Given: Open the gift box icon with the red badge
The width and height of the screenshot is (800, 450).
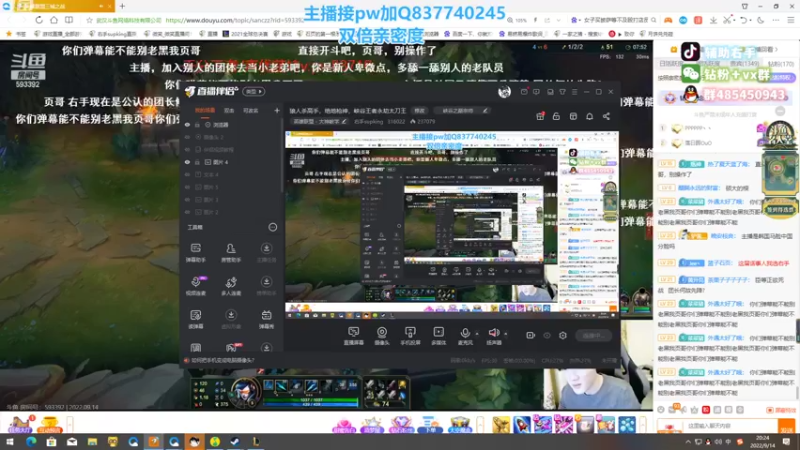Looking at the screenshot, I should tap(540, 116).
